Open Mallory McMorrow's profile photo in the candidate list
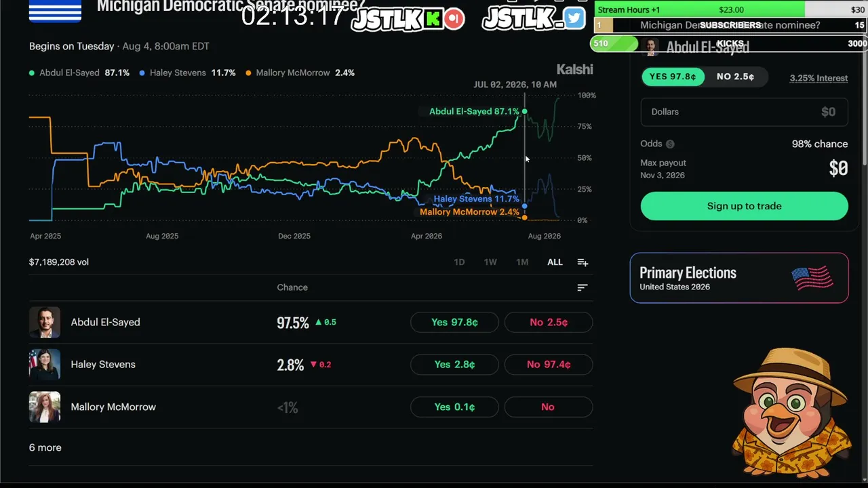Viewport: 868px width, 488px height. click(45, 407)
